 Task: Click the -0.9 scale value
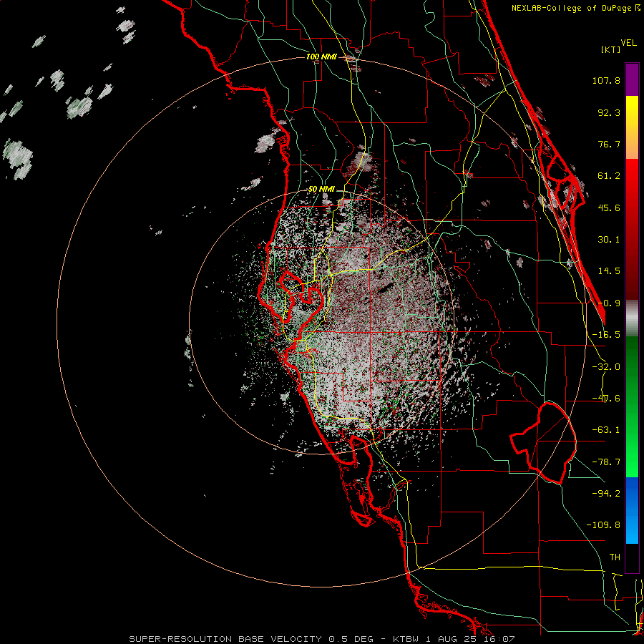(609, 303)
